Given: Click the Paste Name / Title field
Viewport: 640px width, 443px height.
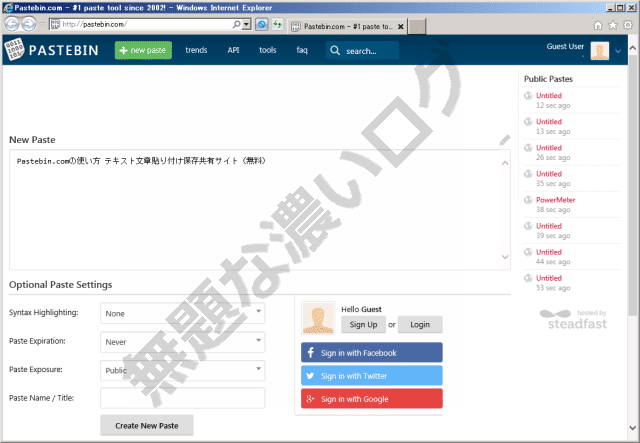Looking at the screenshot, I should pyautogui.click(x=182, y=398).
